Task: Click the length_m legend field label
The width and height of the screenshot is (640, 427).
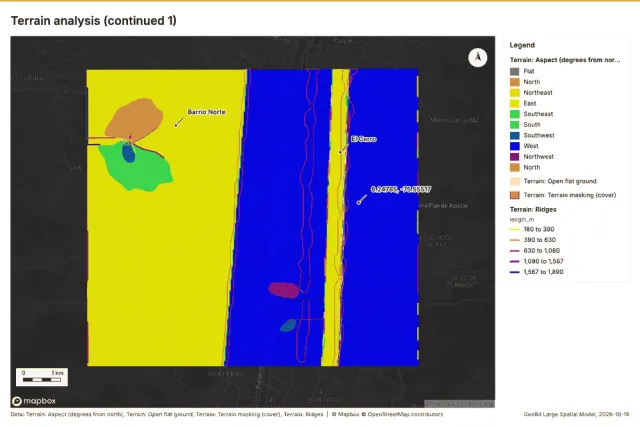Action: tap(522, 220)
